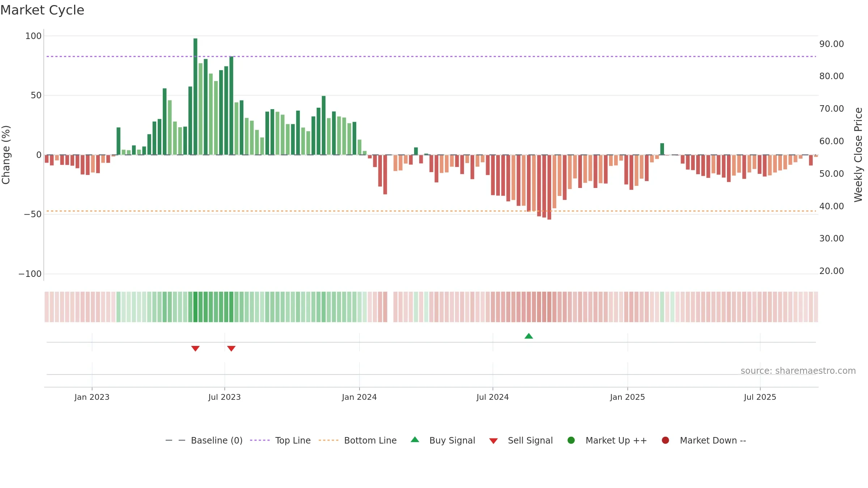Click the 100 tick on the left axis

pyautogui.click(x=33, y=36)
